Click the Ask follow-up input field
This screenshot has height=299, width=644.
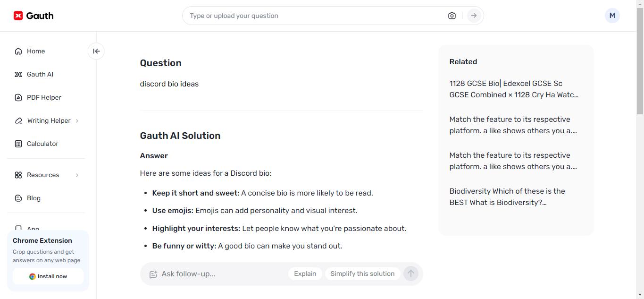pos(222,273)
